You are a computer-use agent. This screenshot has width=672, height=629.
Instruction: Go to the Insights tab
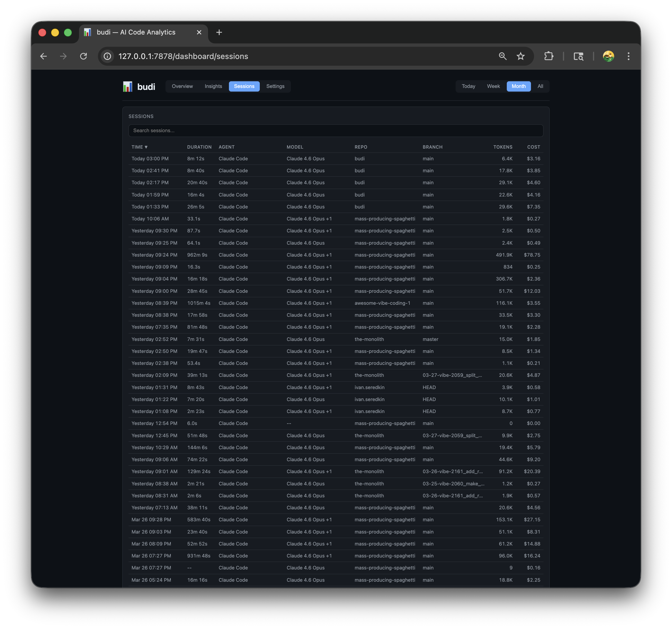coord(213,86)
